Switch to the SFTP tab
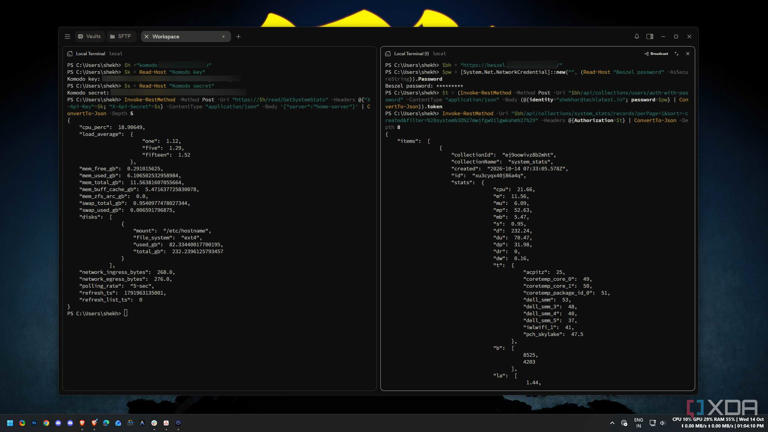This screenshot has width=768, height=432. pos(120,36)
